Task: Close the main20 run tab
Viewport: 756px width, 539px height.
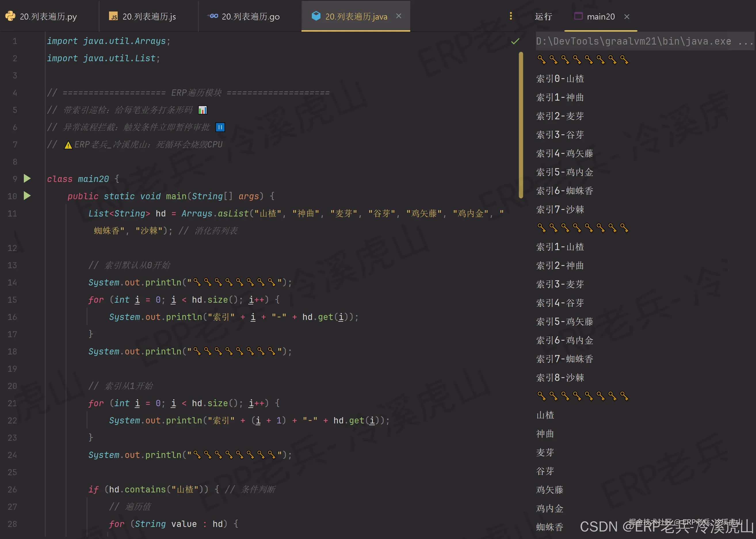Action: pyautogui.click(x=627, y=17)
